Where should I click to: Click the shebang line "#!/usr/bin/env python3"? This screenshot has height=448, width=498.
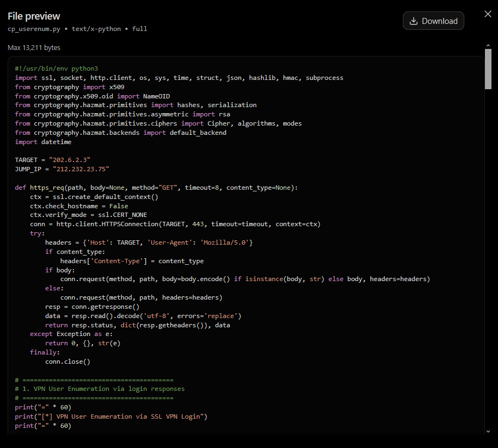pos(57,69)
